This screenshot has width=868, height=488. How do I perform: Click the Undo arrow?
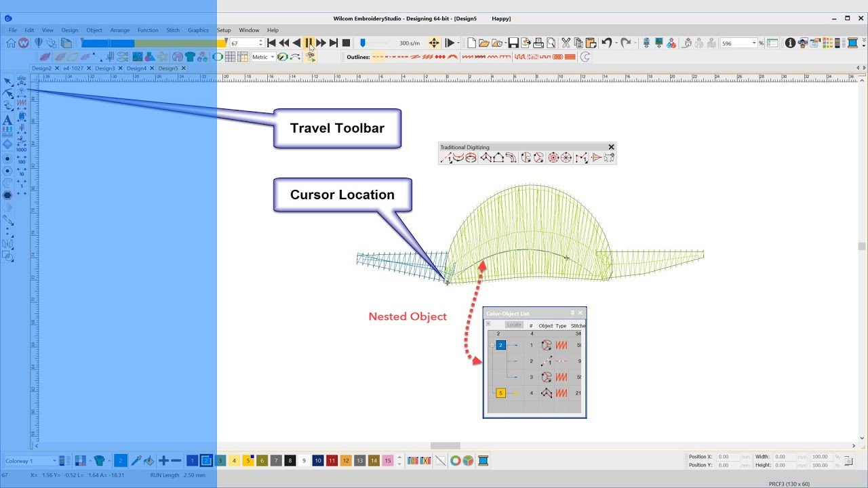tap(606, 43)
